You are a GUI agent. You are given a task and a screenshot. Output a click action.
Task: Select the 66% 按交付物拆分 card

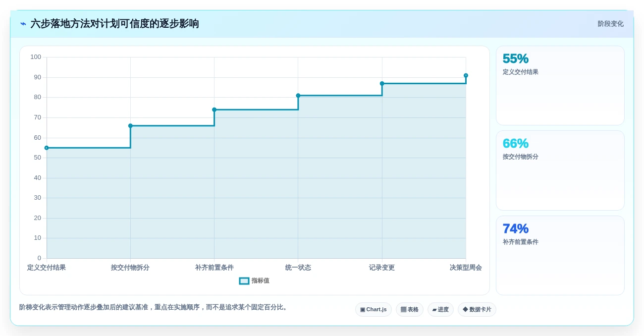click(560, 170)
